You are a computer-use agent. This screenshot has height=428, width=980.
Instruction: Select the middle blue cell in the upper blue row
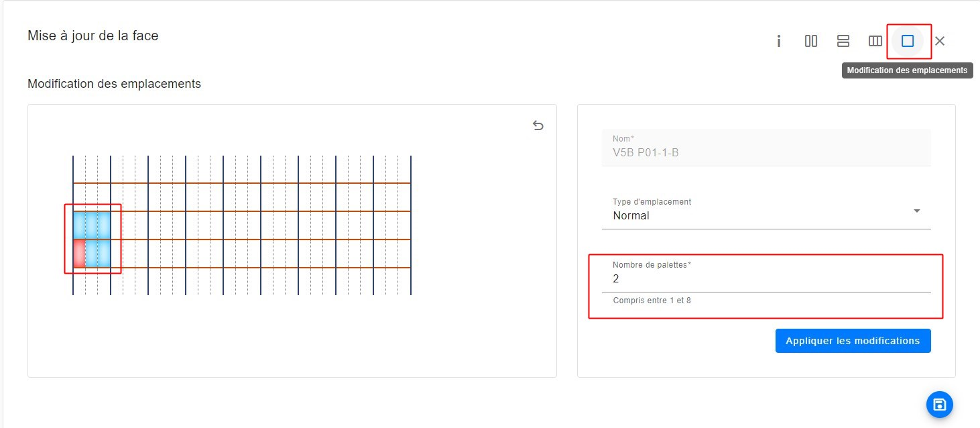click(92, 225)
